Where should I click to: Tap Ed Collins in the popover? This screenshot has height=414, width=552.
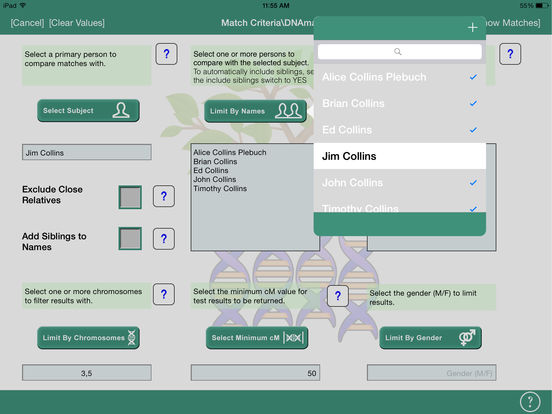pos(400,130)
